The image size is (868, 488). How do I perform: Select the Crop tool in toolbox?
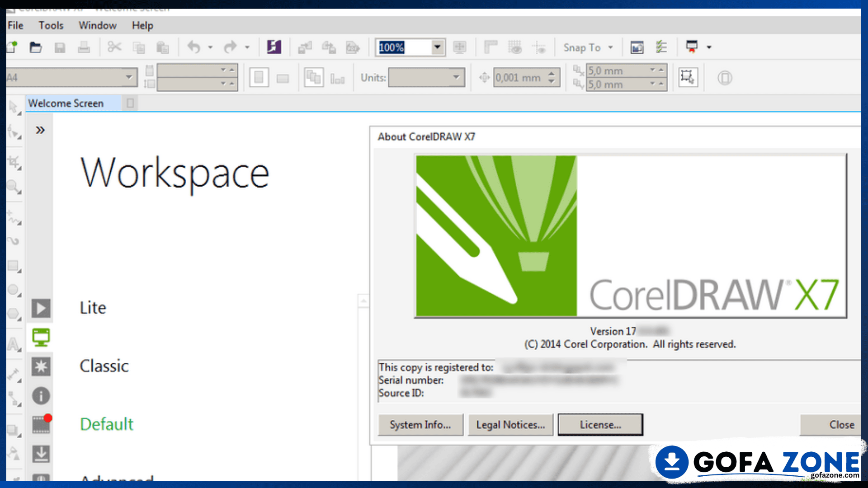(14, 162)
